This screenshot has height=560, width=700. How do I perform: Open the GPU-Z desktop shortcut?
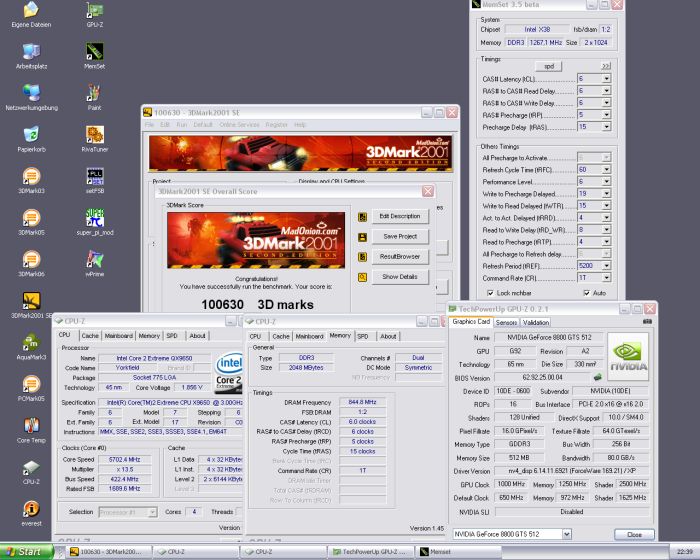(95, 12)
